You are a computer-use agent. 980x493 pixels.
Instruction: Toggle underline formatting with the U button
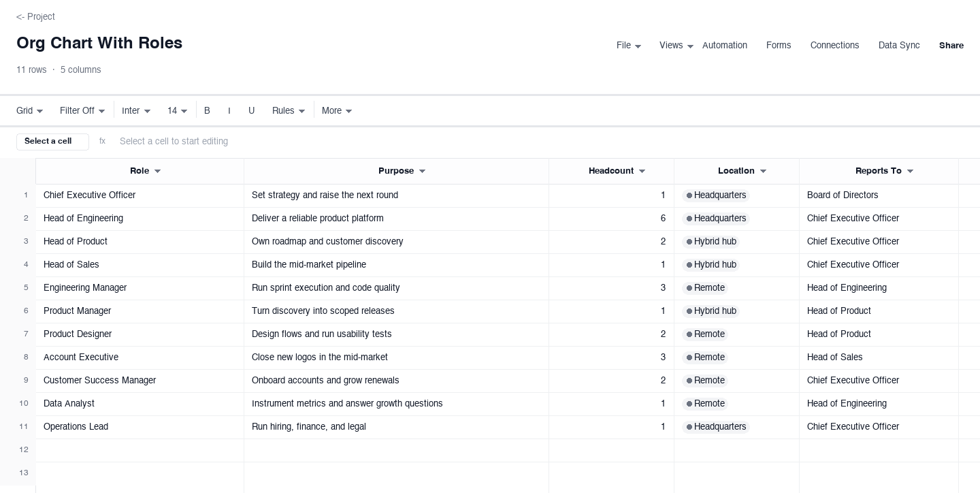pyautogui.click(x=251, y=110)
